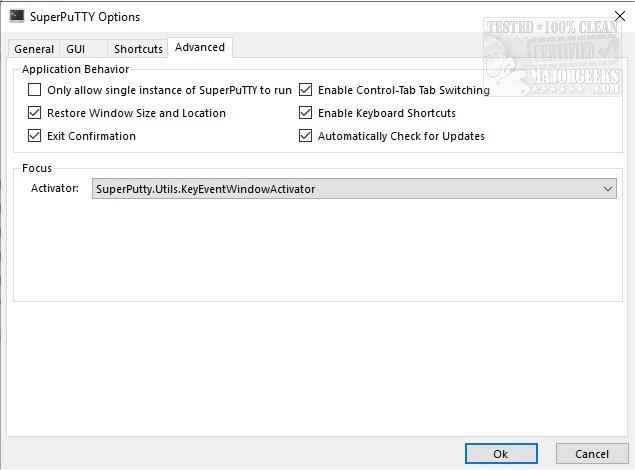Go to the Shortcuts tab
The height and width of the screenshot is (470, 635).
pos(138,49)
